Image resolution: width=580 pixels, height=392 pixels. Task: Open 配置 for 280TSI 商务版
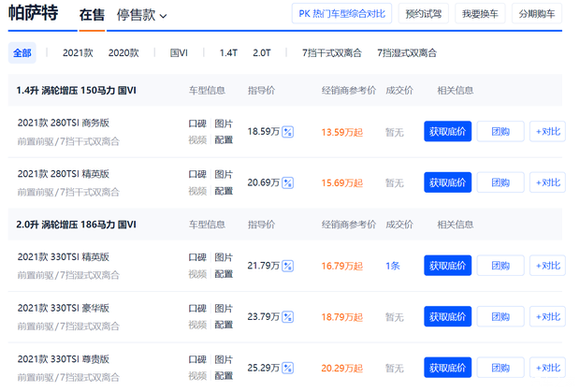(x=224, y=139)
